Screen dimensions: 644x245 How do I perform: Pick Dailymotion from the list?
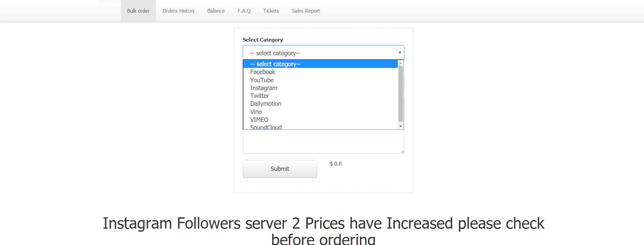[266, 104]
